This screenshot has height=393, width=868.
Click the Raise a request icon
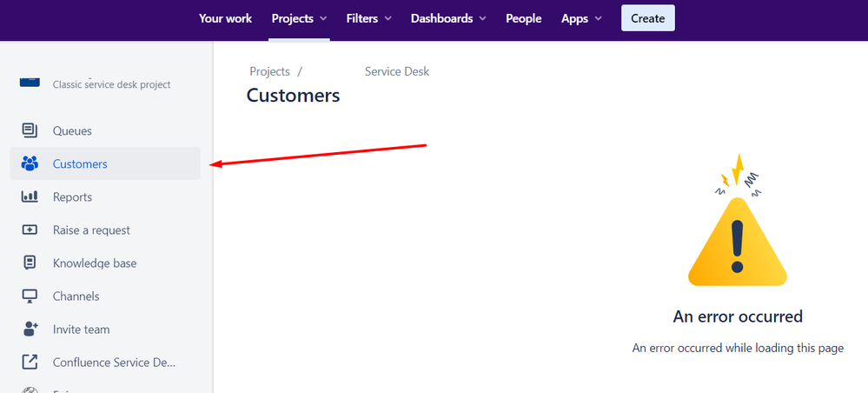pyautogui.click(x=30, y=230)
